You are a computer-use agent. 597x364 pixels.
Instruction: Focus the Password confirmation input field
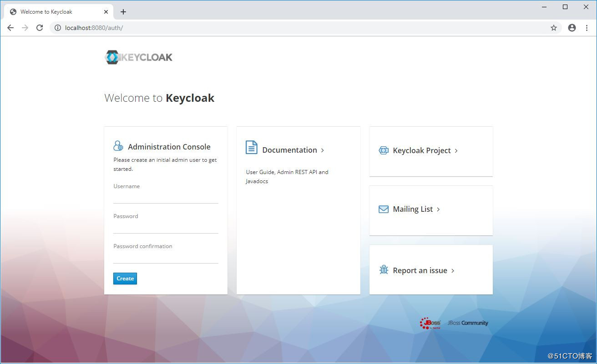click(166, 257)
